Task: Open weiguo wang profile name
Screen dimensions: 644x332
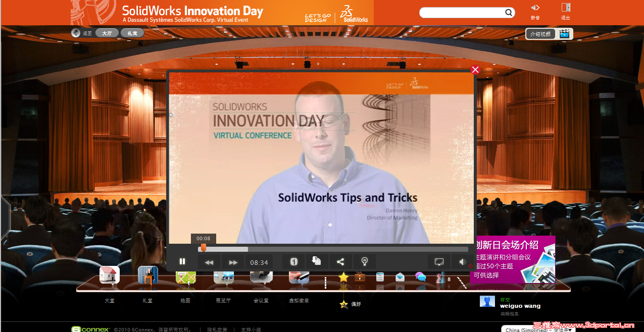Action: (x=520, y=306)
